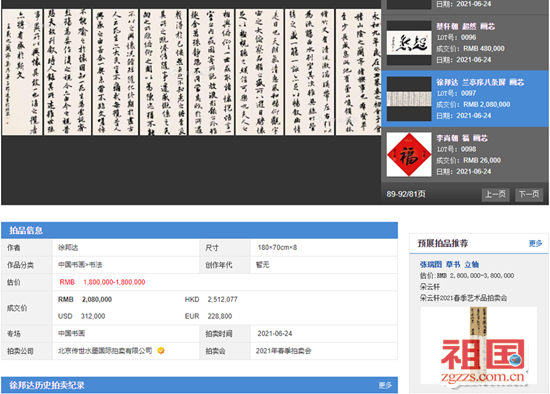Click the 张瑞图 scroll preview image
Viewport: 550px width, 394px height.
pyautogui.click(x=479, y=346)
